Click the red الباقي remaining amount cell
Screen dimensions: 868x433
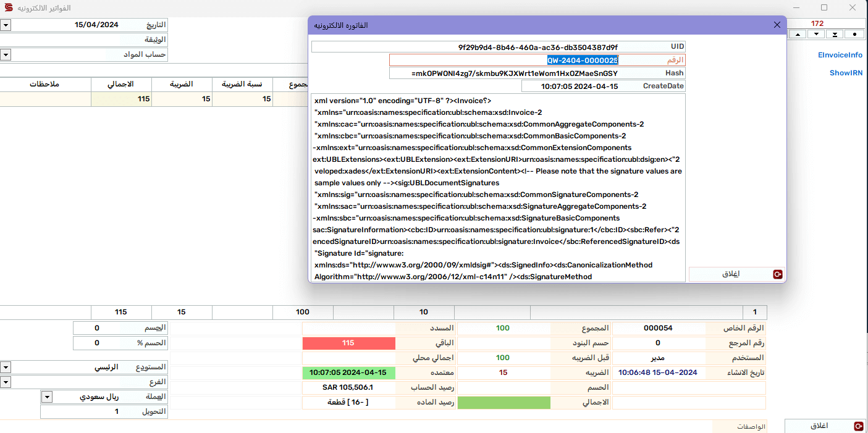348,343
